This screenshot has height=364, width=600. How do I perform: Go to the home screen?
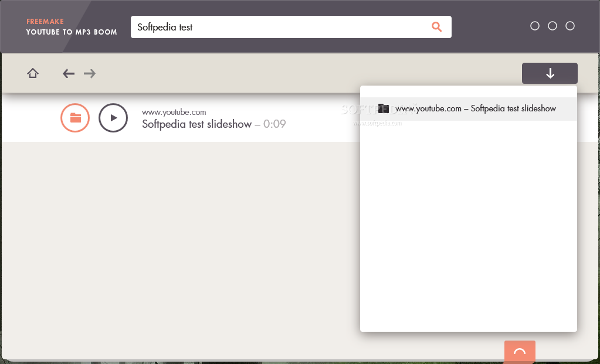coord(33,73)
